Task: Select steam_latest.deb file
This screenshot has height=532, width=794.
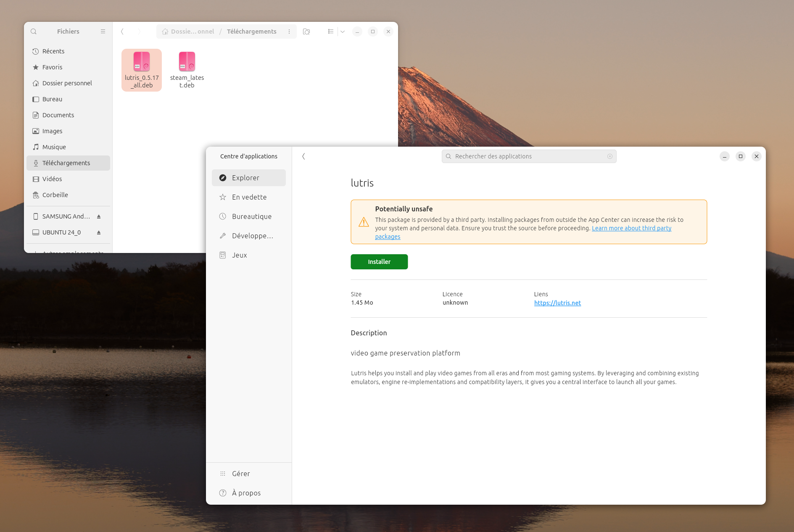Action: (x=187, y=70)
